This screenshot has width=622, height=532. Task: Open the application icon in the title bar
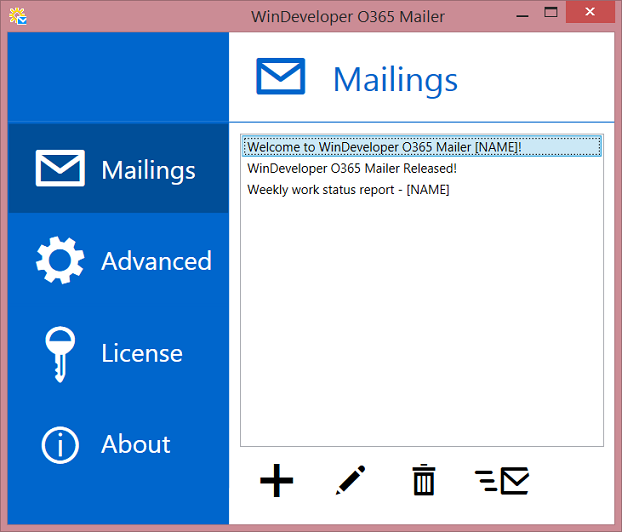pyautogui.click(x=17, y=16)
